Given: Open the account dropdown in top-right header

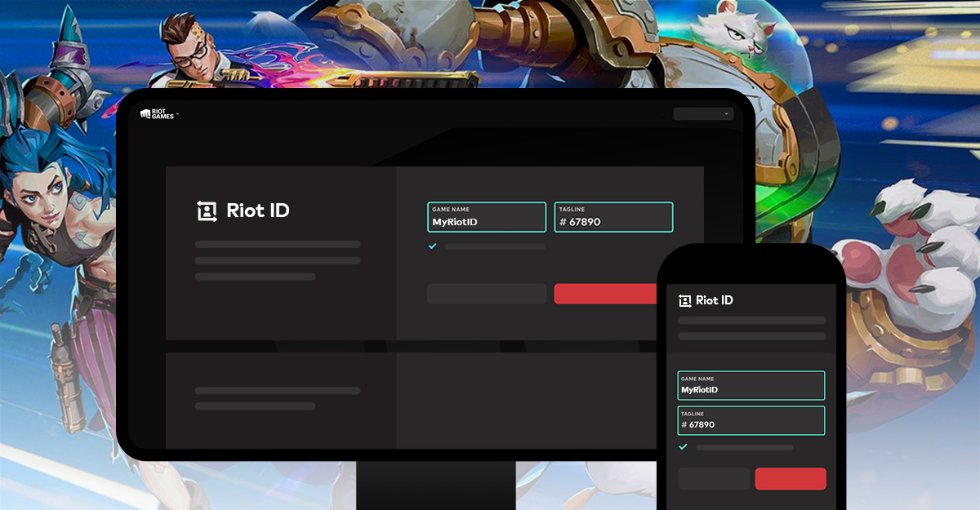Looking at the screenshot, I should 703,113.
